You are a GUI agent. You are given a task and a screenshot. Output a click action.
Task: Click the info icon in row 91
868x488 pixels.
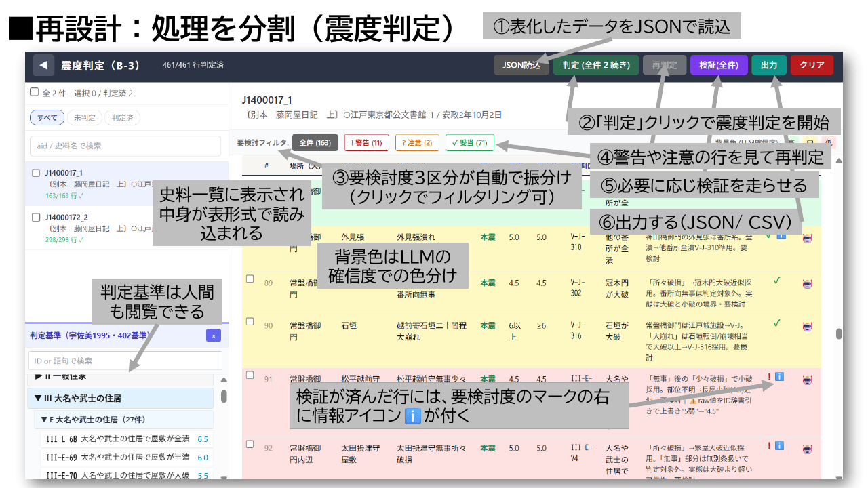coord(780,377)
